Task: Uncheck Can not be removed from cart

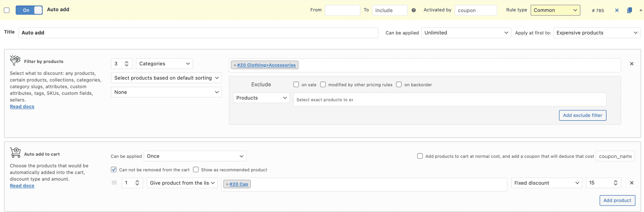Action: pos(114,170)
